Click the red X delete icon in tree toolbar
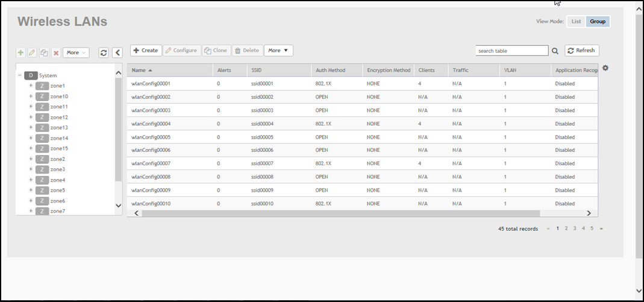The width and height of the screenshot is (644, 302). pyautogui.click(x=56, y=52)
